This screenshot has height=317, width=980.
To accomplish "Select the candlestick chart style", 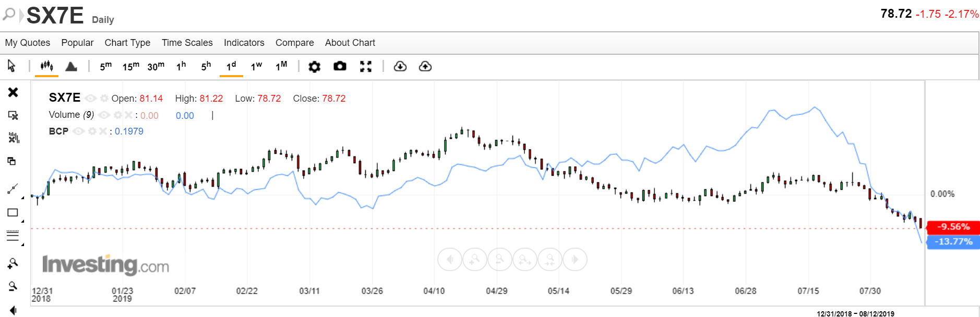I will pyautogui.click(x=46, y=66).
